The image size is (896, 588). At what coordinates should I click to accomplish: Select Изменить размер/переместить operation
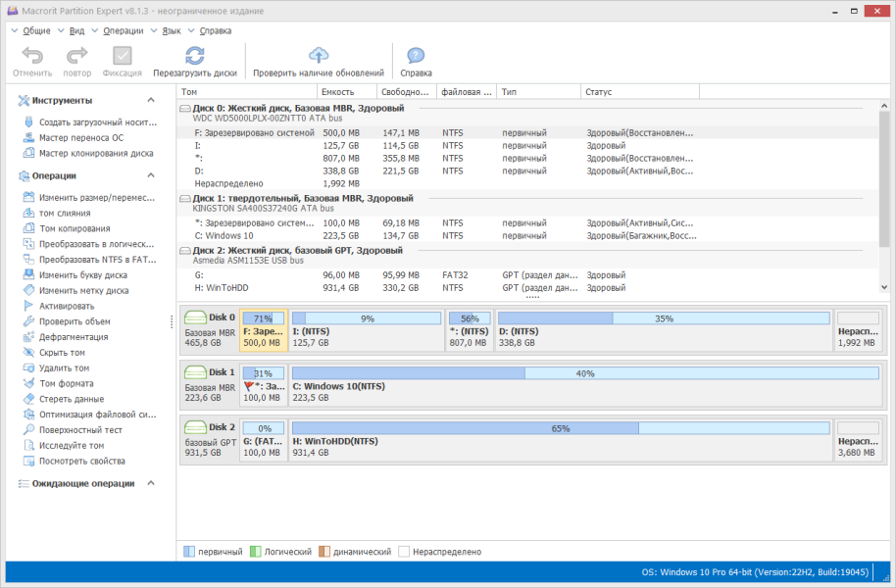pyautogui.click(x=97, y=198)
